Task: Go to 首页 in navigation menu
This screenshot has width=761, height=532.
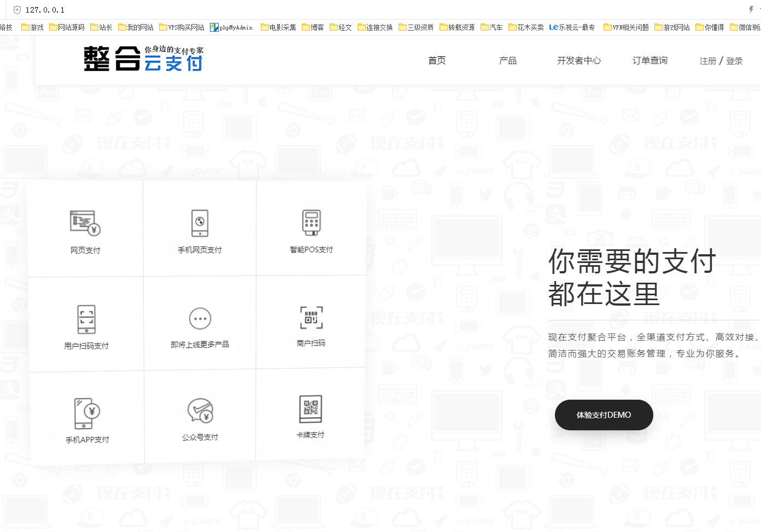Action: pyautogui.click(x=437, y=61)
